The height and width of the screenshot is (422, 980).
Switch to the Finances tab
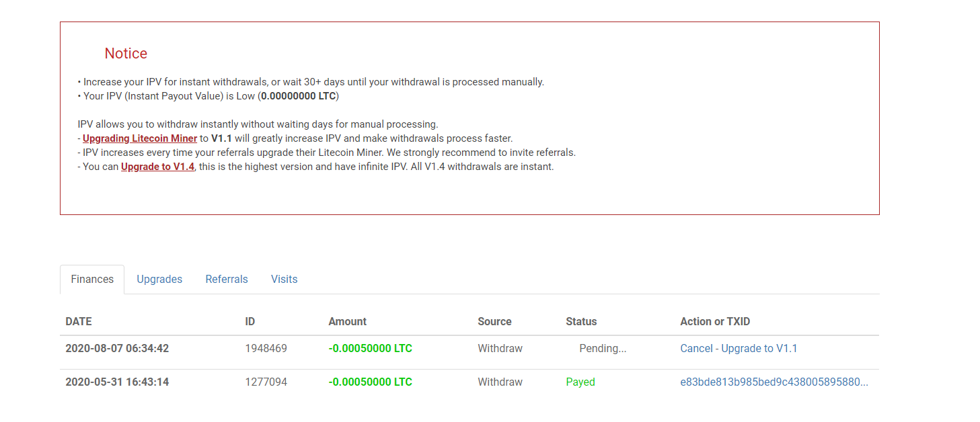pyautogui.click(x=92, y=280)
